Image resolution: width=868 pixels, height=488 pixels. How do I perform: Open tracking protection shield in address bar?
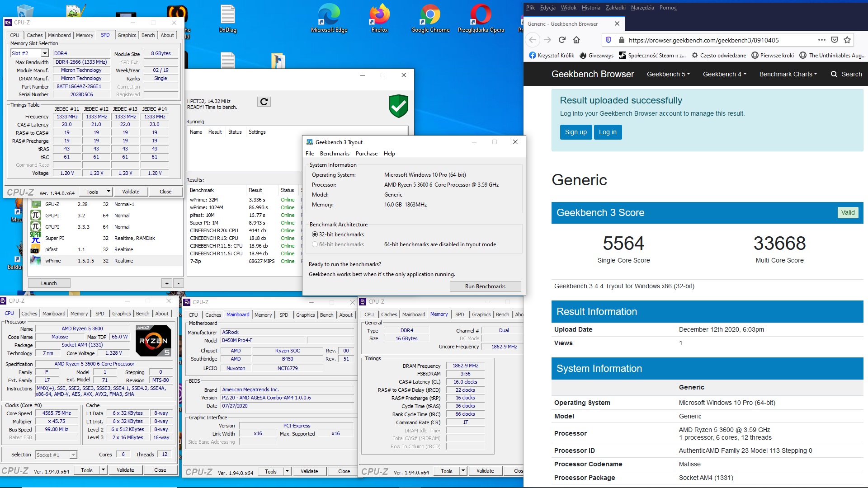(609, 40)
